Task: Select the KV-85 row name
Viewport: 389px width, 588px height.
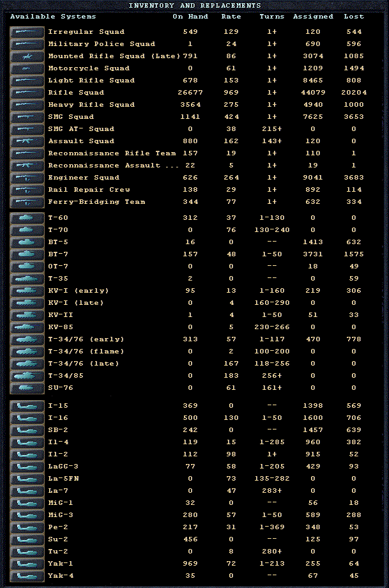Action: click(61, 327)
